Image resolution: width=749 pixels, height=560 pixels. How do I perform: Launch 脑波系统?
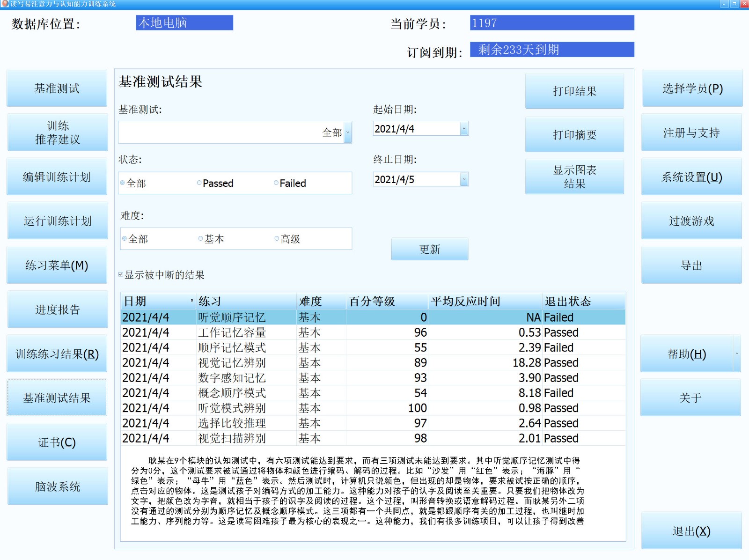[57, 486]
